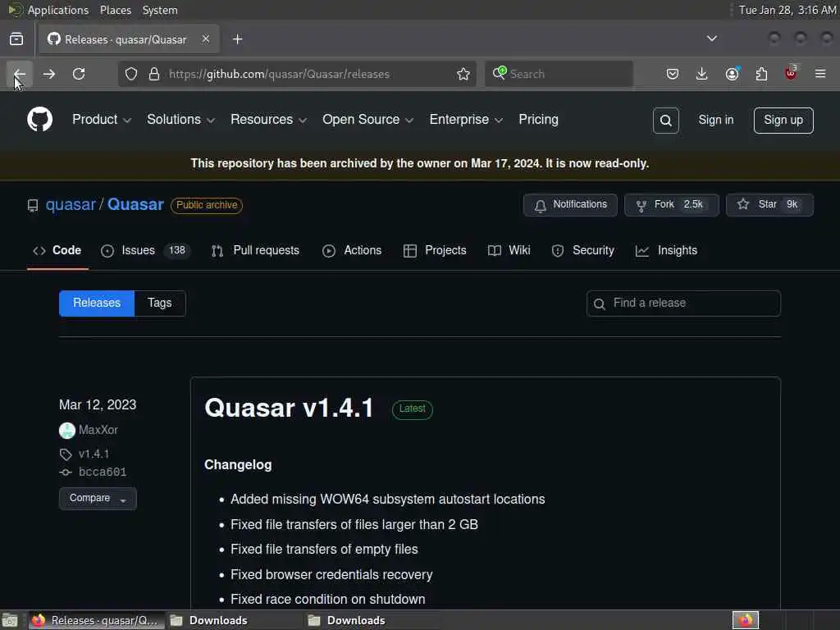Open the uBlock Origin extension icon
The image size is (840, 630).
(x=791, y=73)
